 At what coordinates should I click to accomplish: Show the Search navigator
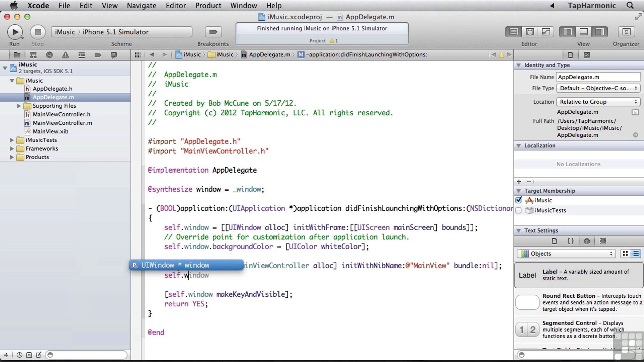point(49,55)
